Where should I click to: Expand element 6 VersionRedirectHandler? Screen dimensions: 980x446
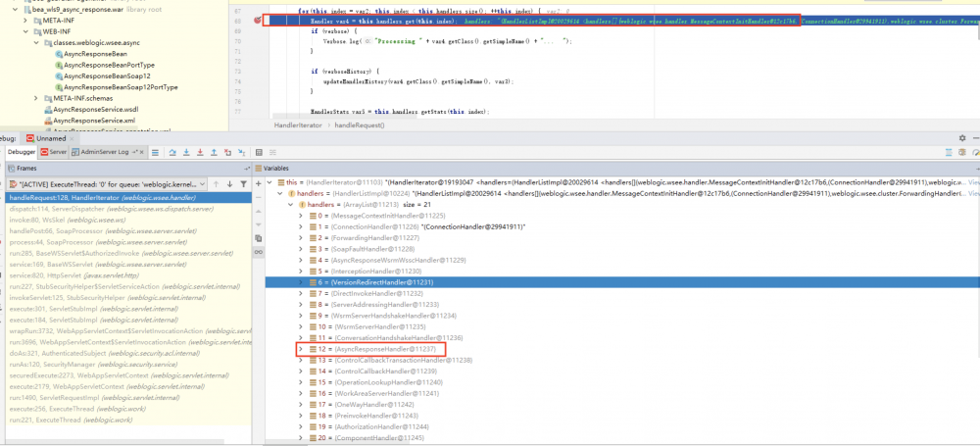[301, 282]
